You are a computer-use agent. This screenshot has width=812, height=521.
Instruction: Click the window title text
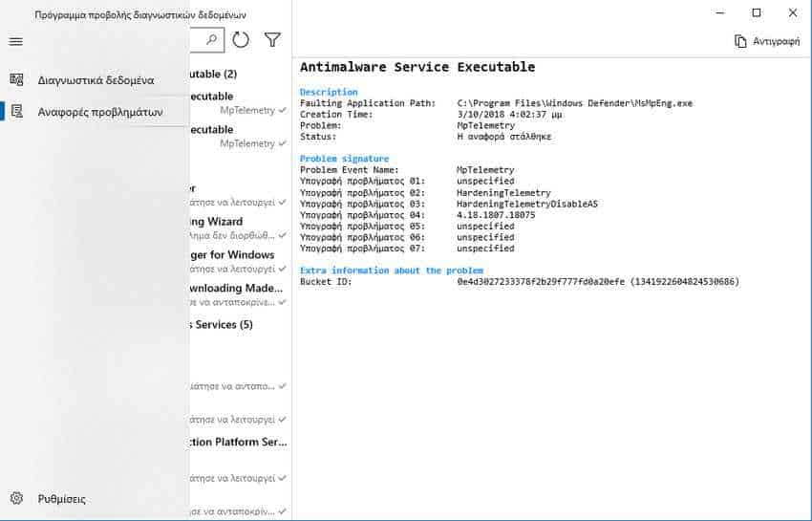coord(140,15)
